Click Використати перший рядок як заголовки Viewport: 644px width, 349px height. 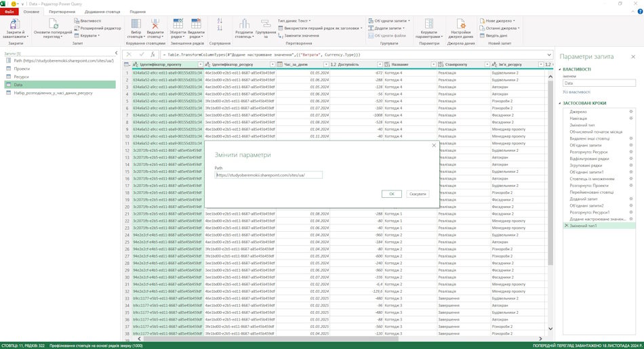(321, 28)
